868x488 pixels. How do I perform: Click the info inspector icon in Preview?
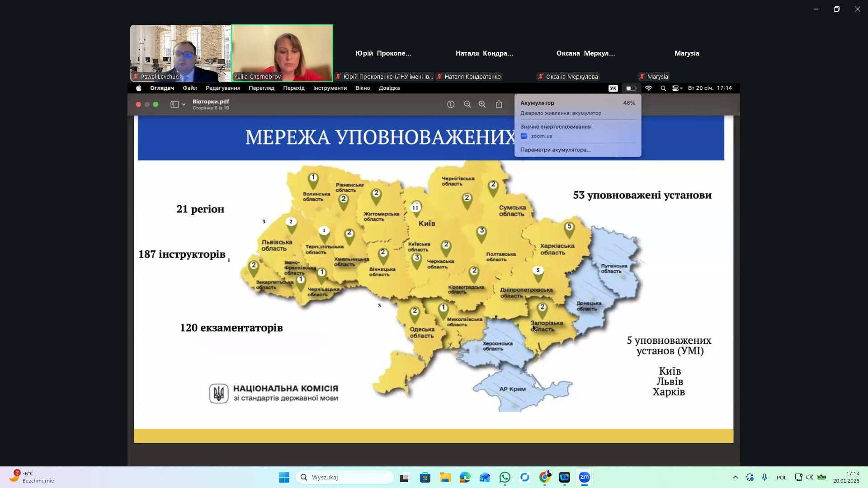(451, 104)
